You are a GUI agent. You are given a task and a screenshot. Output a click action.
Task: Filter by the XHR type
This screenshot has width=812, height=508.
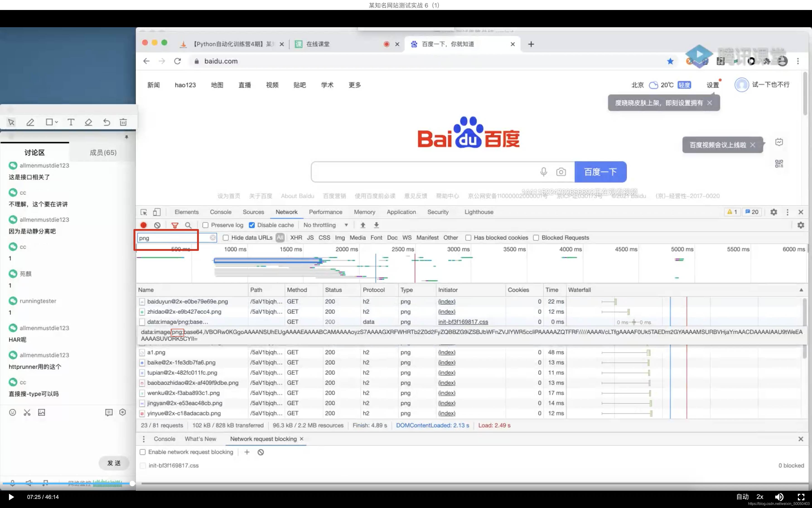(296, 237)
